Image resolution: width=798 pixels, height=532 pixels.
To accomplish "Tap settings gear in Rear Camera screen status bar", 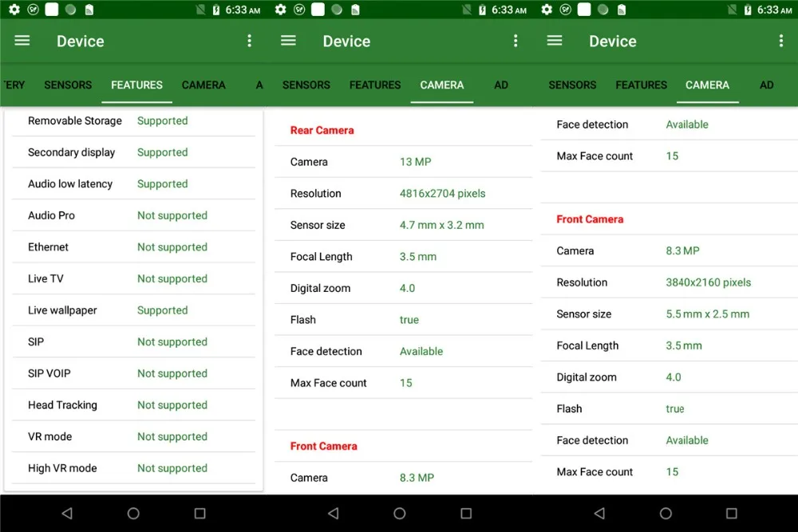I will click(x=280, y=10).
